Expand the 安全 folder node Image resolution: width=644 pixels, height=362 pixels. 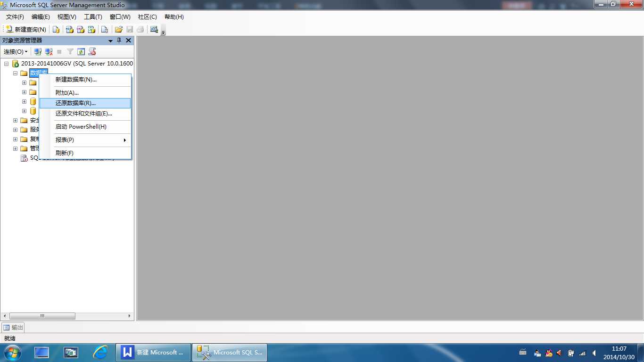(16, 120)
